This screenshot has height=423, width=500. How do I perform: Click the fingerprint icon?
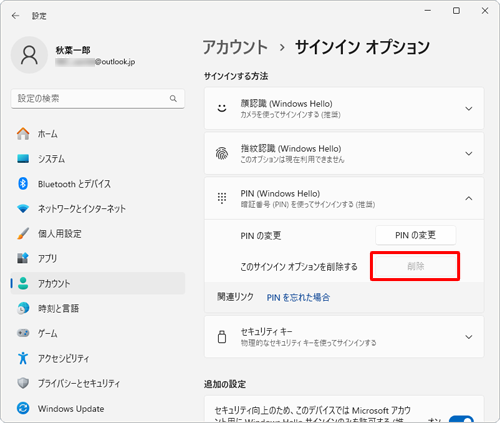point(222,153)
